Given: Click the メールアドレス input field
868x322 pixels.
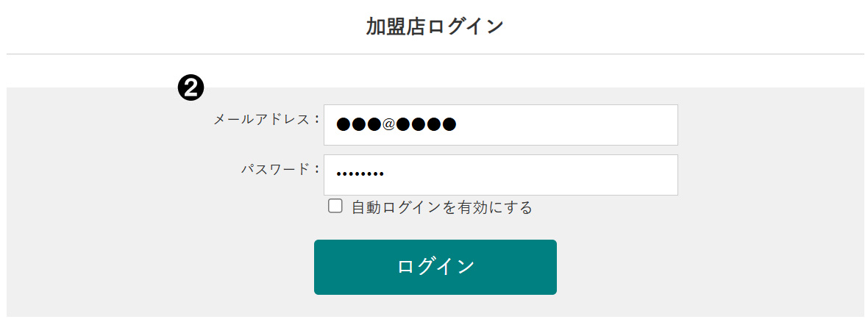Looking at the screenshot, I should pyautogui.click(x=500, y=125).
